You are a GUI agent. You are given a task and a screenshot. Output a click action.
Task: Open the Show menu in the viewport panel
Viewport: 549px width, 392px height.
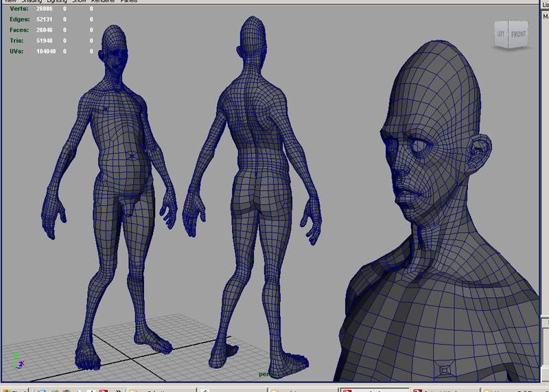pos(79,1)
